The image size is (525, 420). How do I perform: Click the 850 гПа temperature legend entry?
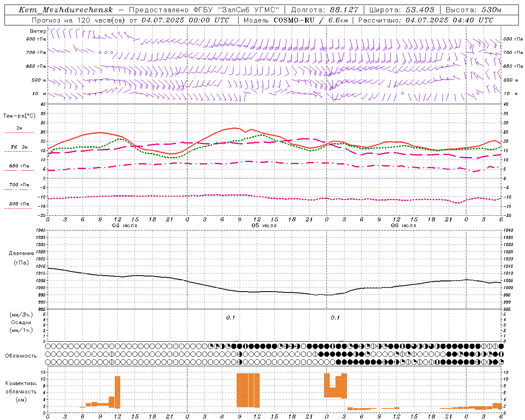click(19, 166)
